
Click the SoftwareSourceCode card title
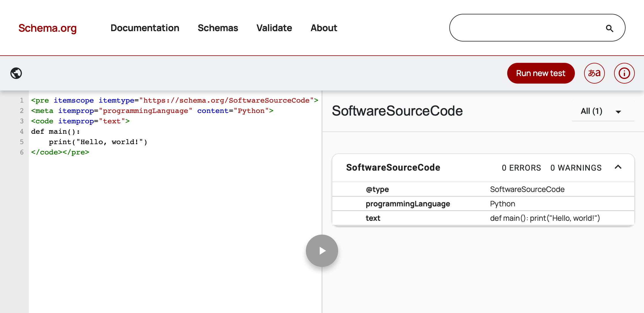[x=393, y=167]
